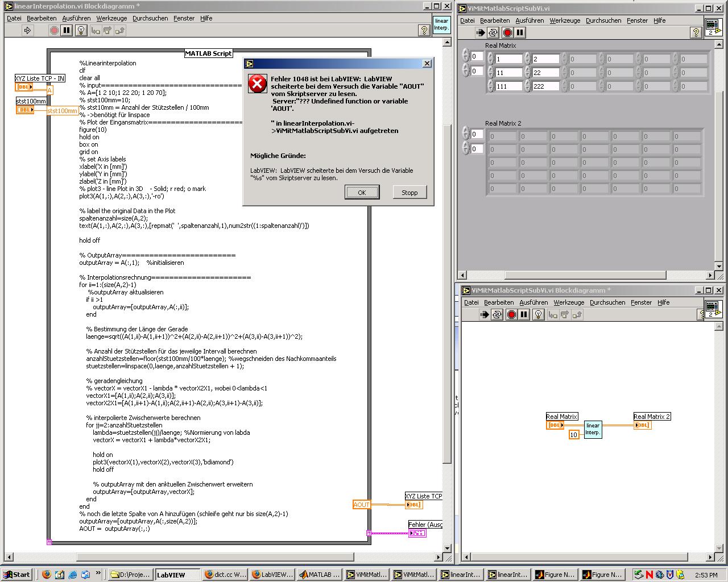This screenshot has height=582, width=728.
Task: Click the red error icon in the dialog
Action: tap(257, 84)
